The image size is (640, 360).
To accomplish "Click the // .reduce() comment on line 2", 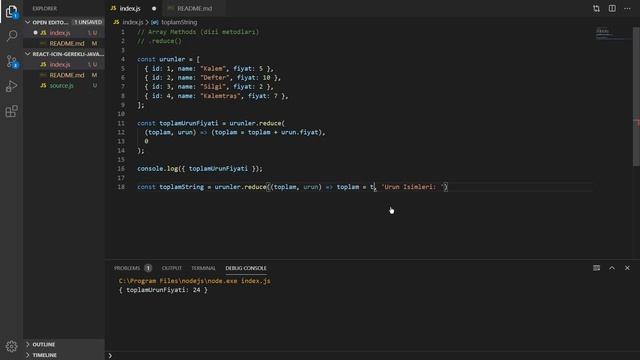I will click(159, 41).
